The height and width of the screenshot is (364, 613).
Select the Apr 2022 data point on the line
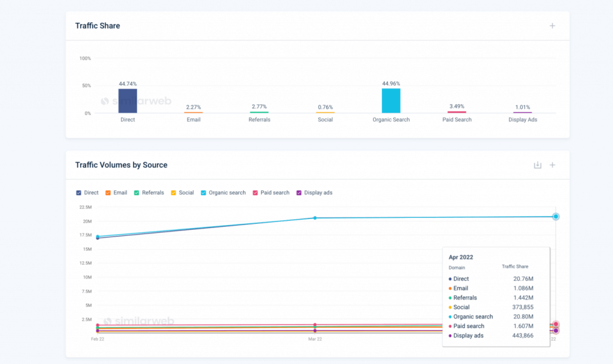pyautogui.click(x=556, y=216)
